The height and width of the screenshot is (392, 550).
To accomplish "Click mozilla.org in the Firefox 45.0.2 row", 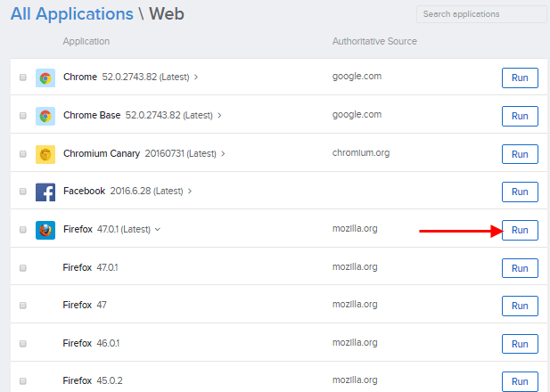I will click(x=355, y=380).
